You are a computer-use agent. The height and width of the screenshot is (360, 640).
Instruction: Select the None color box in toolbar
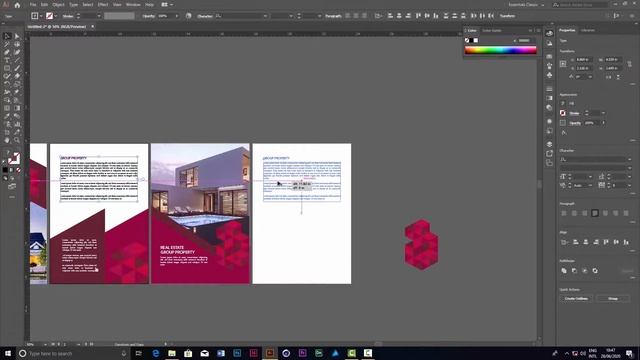(18, 170)
